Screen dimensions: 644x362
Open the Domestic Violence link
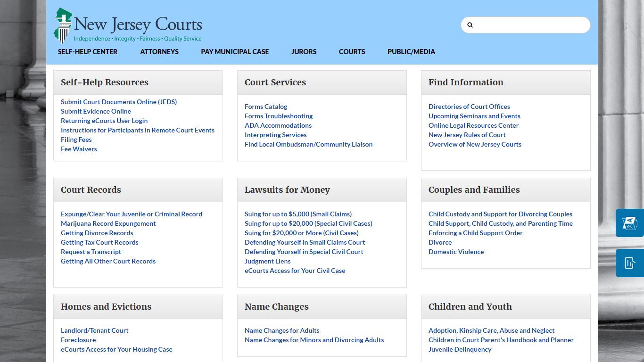456,252
